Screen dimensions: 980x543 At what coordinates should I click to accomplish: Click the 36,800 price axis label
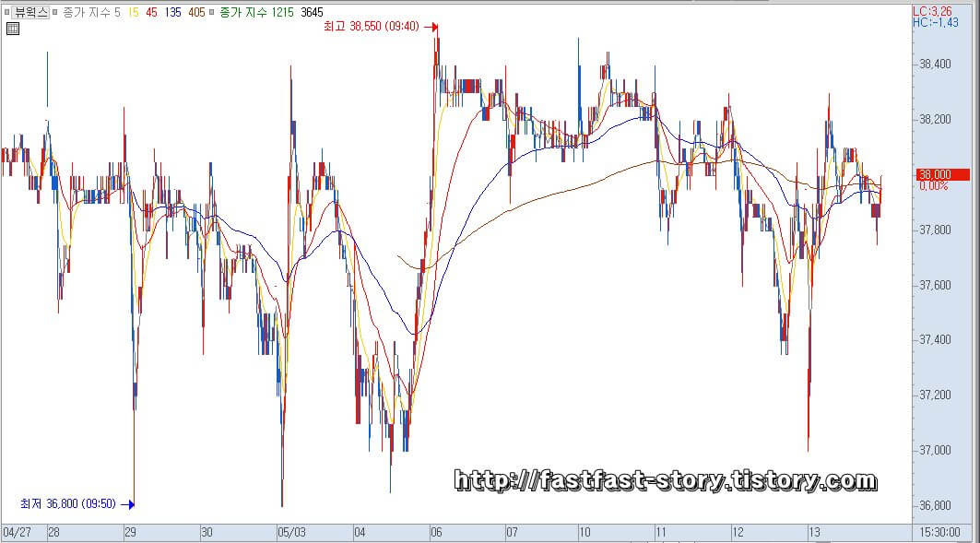click(935, 505)
